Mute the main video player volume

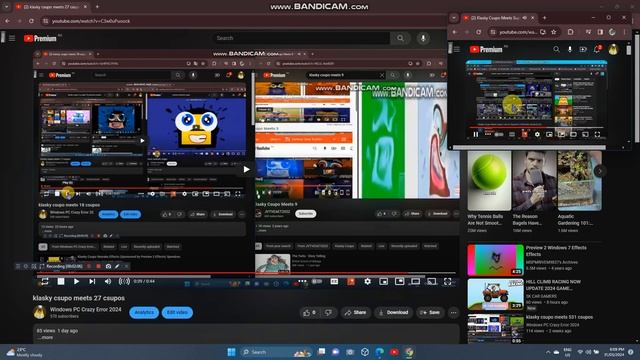pos(108,281)
